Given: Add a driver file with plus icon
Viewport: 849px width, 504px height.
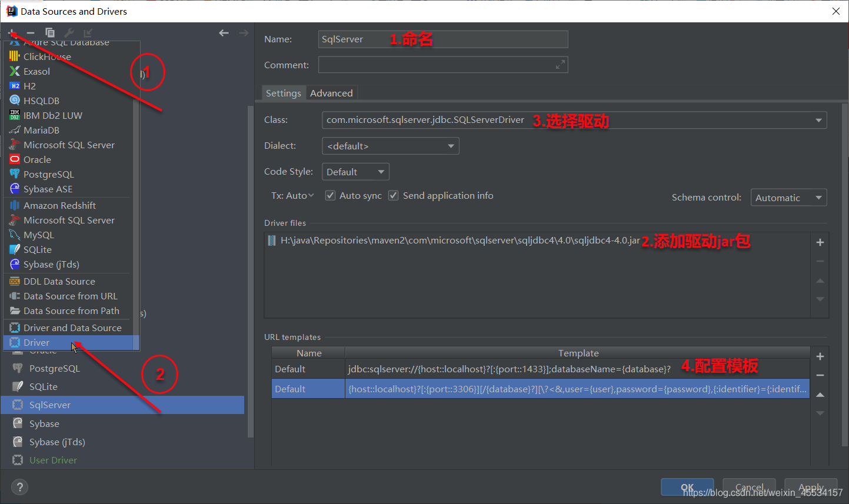Looking at the screenshot, I should coord(820,242).
